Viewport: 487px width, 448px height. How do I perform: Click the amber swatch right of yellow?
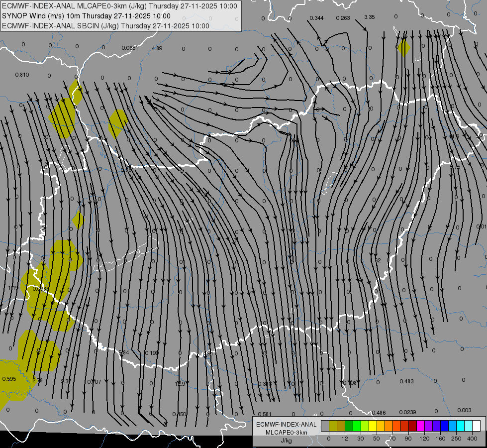point(381,426)
